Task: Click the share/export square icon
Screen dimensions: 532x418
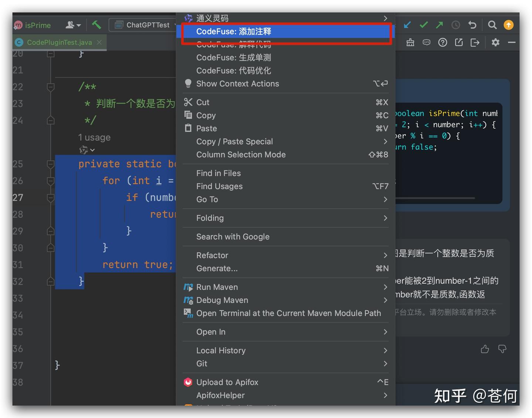Action: point(459,42)
